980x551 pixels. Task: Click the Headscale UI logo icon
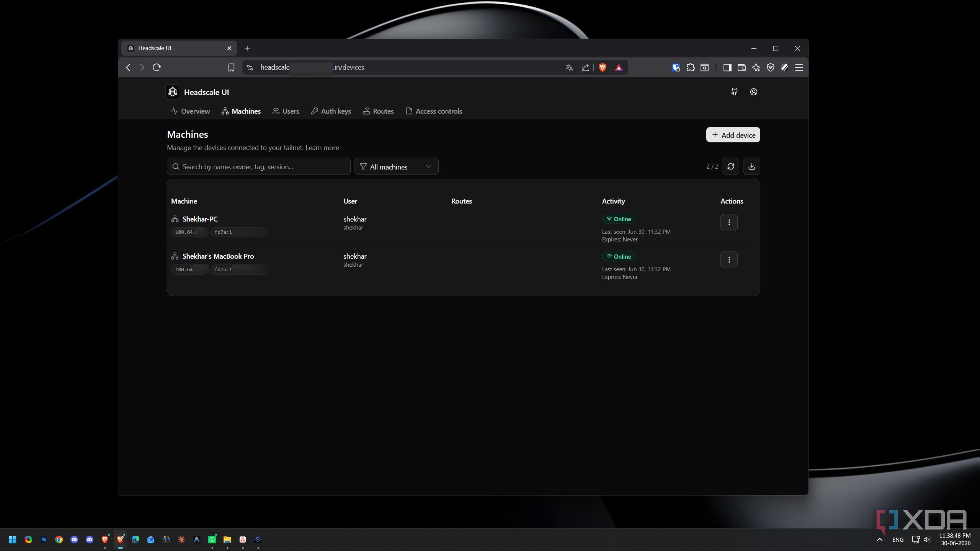[173, 92]
